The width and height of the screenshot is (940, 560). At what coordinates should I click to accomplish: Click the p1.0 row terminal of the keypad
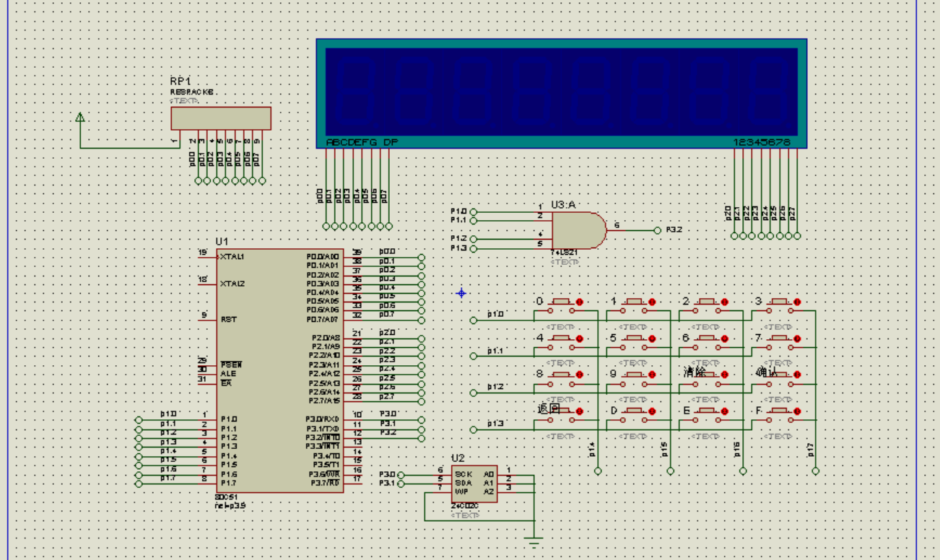pos(474,320)
